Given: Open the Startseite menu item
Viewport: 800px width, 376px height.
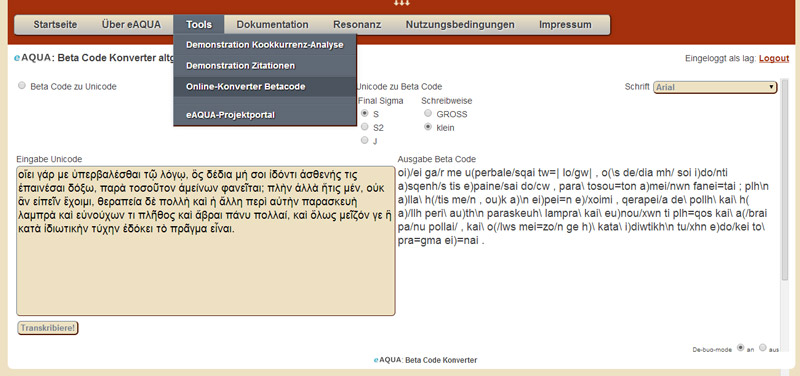Looking at the screenshot, I should point(55,24).
